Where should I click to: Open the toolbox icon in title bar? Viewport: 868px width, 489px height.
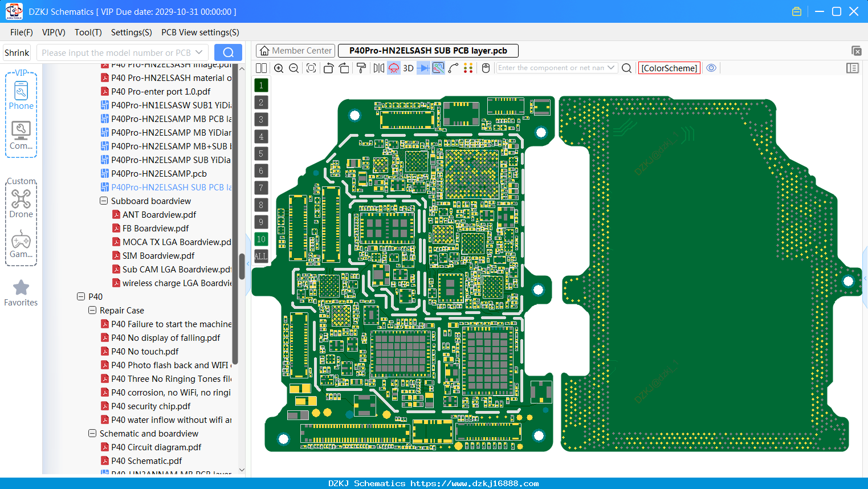click(x=797, y=11)
